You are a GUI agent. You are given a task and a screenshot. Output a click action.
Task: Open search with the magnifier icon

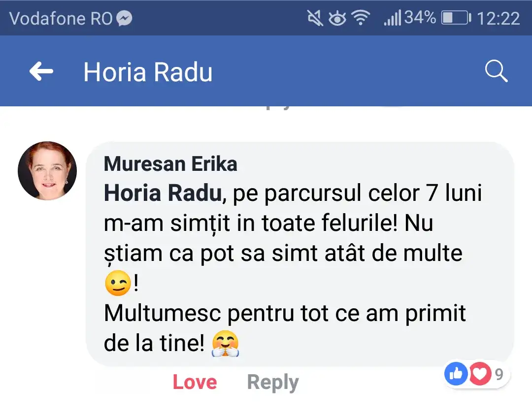(496, 72)
